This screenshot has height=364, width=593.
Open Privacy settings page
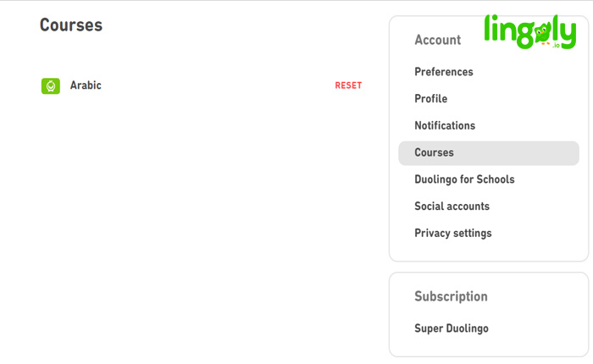[453, 234]
